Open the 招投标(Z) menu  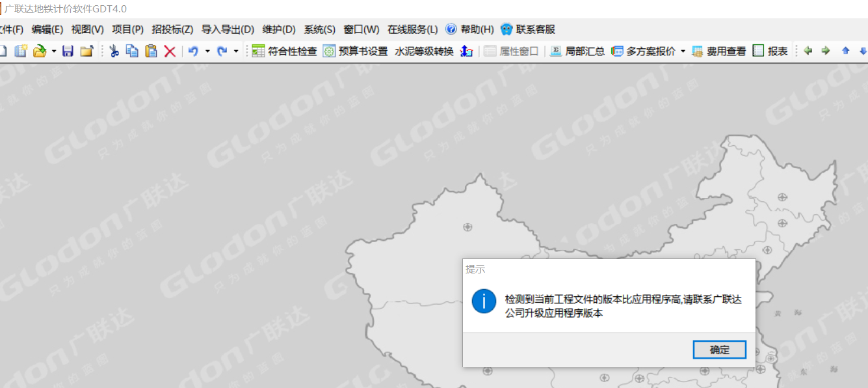click(x=172, y=29)
